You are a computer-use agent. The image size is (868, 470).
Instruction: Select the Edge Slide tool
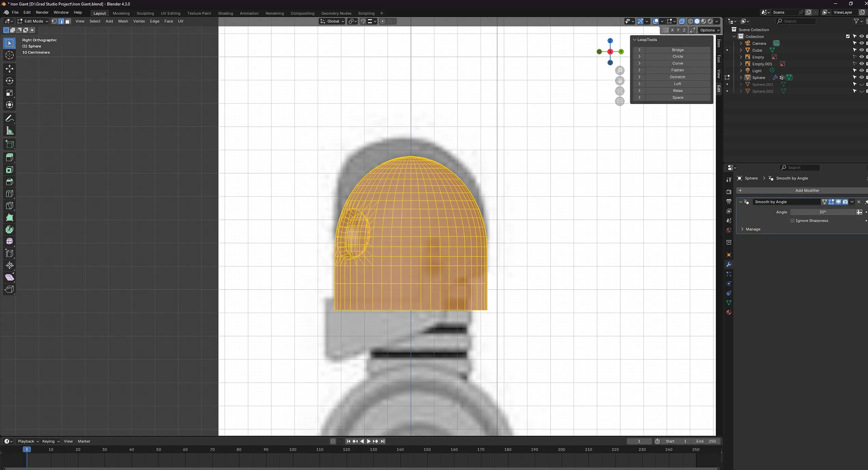9,253
